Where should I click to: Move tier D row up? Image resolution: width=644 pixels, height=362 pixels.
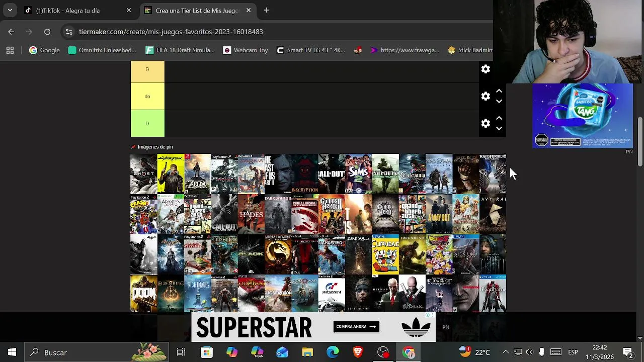499,118
